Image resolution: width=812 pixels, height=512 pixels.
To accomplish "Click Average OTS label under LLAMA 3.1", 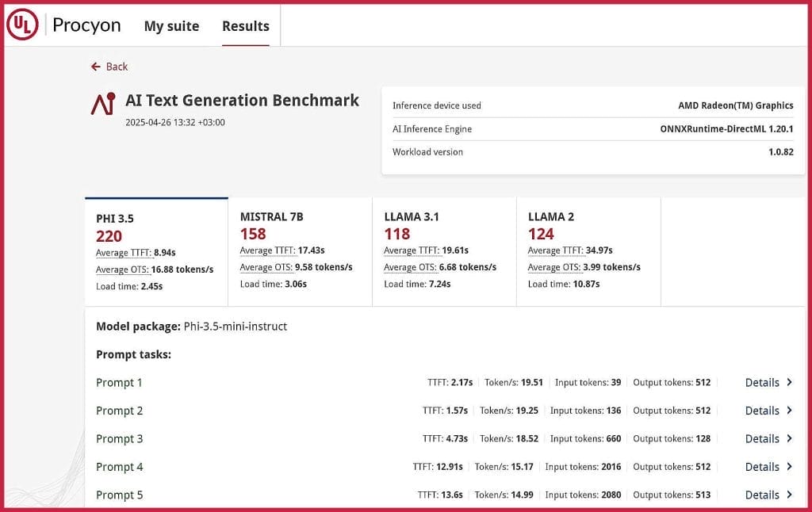I will [x=410, y=267].
